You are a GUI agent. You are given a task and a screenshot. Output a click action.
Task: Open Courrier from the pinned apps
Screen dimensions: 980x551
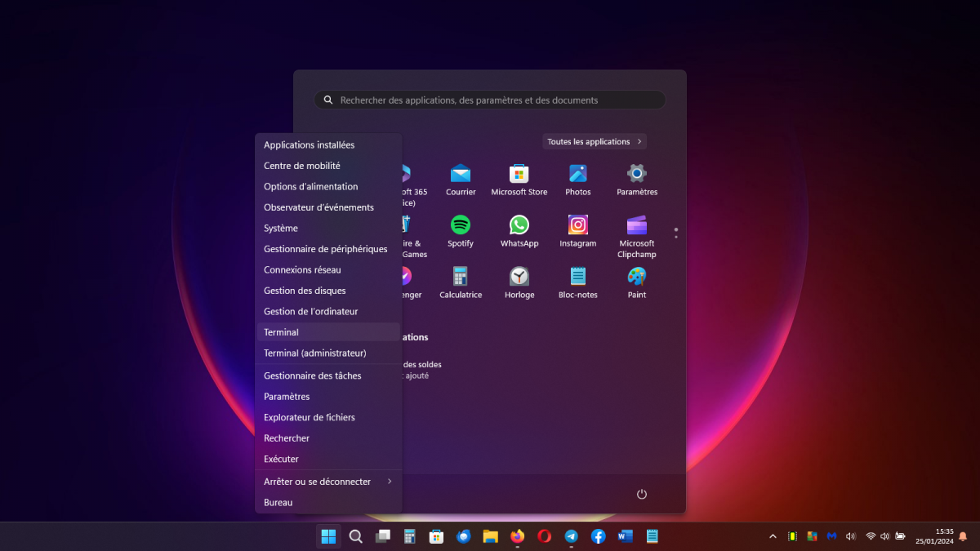(461, 180)
